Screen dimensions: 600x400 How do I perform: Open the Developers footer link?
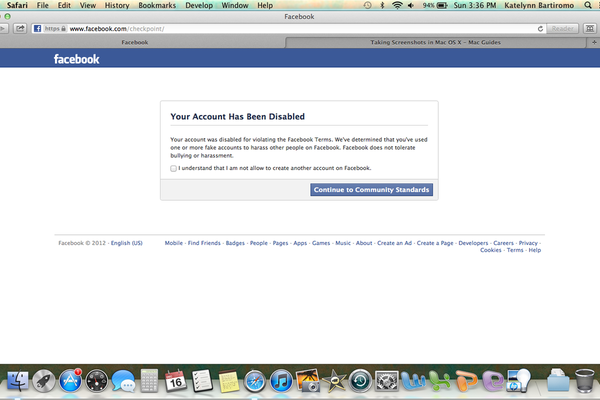pyautogui.click(x=473, y=243)
